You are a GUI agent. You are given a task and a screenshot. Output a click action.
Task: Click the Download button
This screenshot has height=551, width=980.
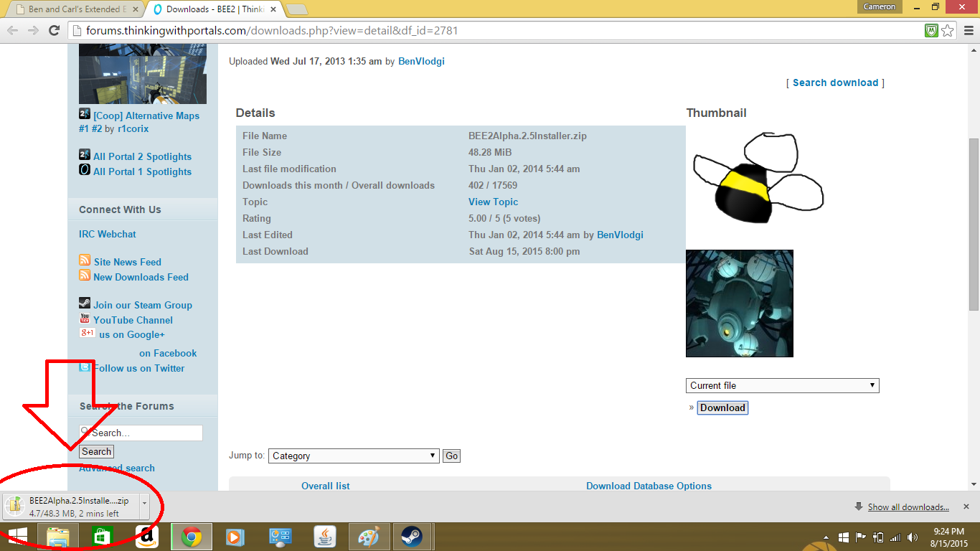tap(722, 408)
